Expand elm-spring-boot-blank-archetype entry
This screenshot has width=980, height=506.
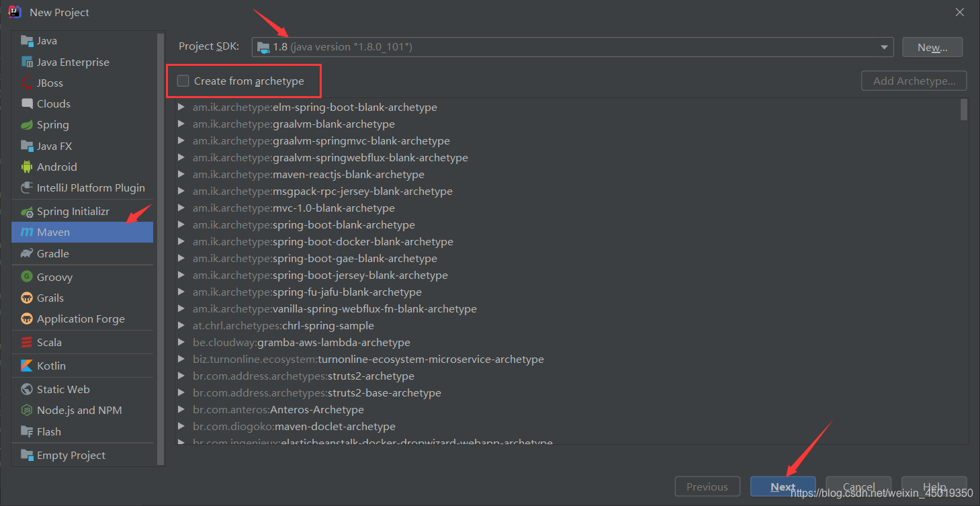tap(181, 108)
